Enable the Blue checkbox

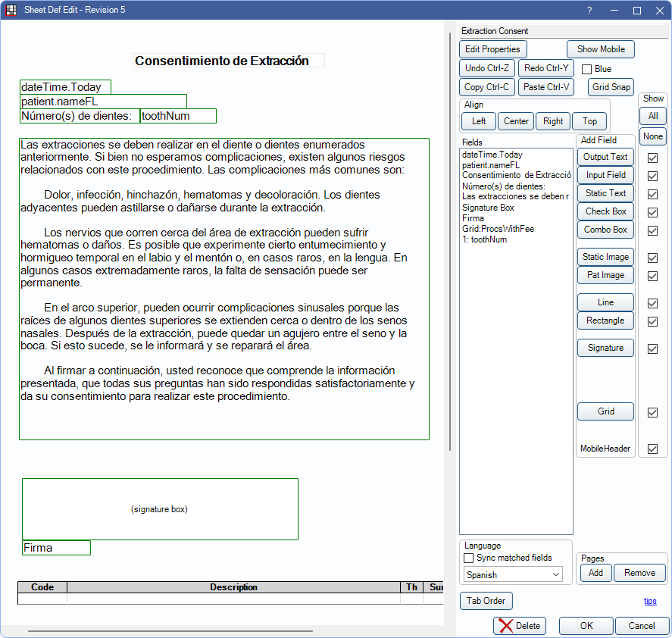586,69
